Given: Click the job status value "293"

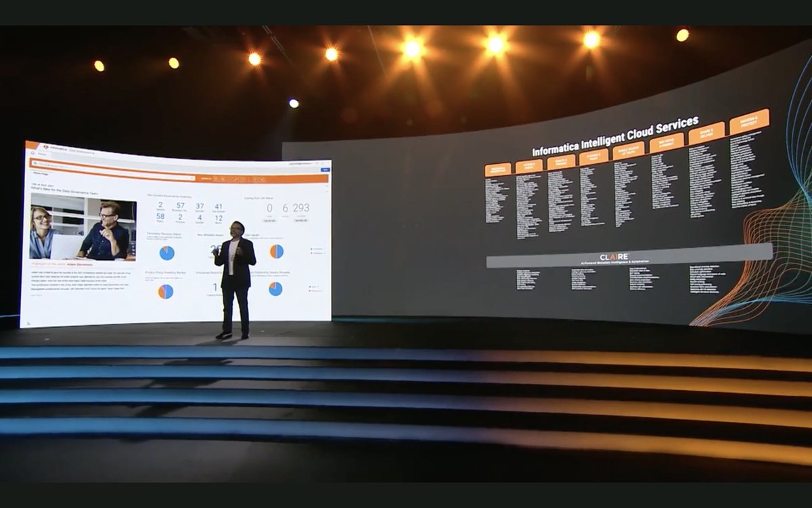Looking at the screenshot, I should pos(301,208).
